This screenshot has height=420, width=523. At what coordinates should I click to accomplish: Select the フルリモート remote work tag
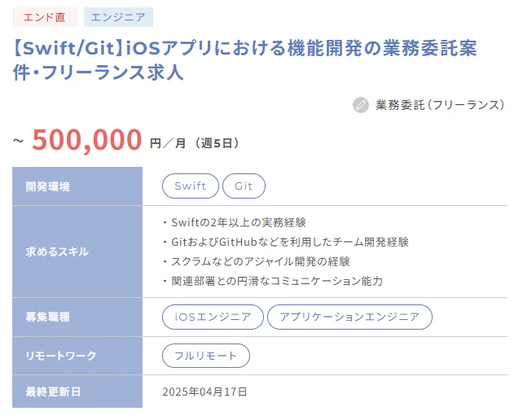coord(206,356)
